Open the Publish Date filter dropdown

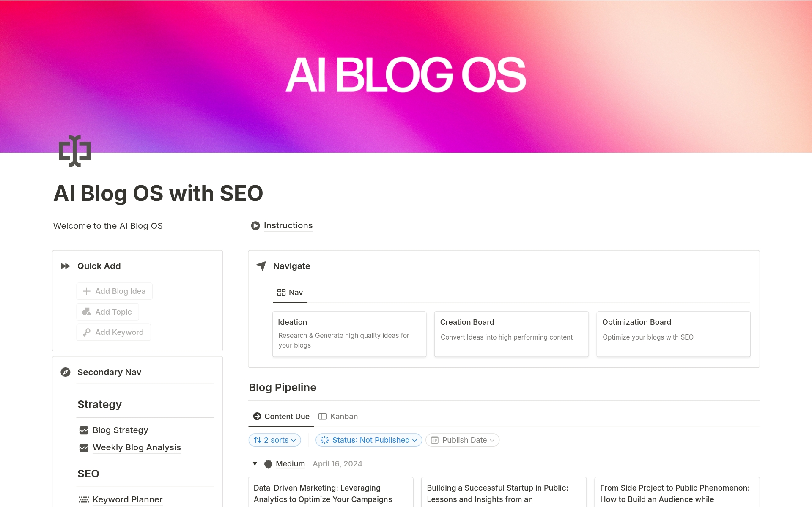point(463,440)
